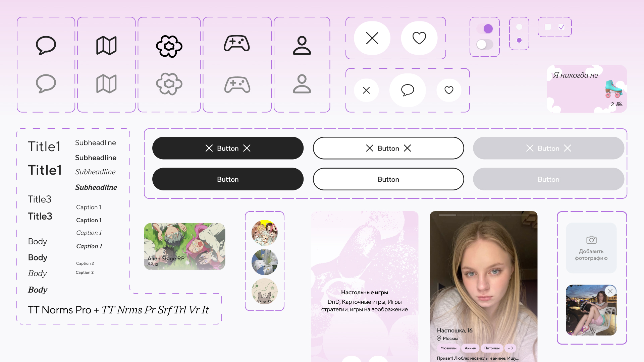644x362 pixels.
Task: Click the grey game controller icon
Action: (237, 85)
